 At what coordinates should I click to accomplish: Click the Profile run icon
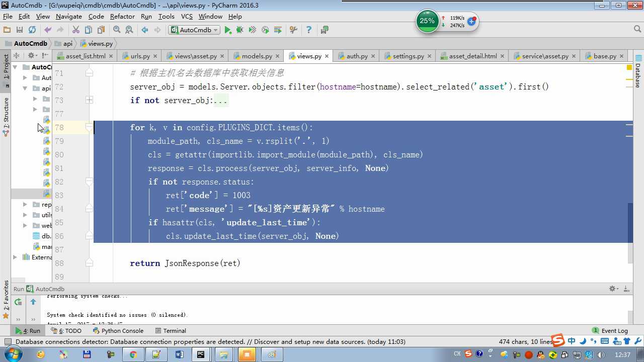click(265, 30)
